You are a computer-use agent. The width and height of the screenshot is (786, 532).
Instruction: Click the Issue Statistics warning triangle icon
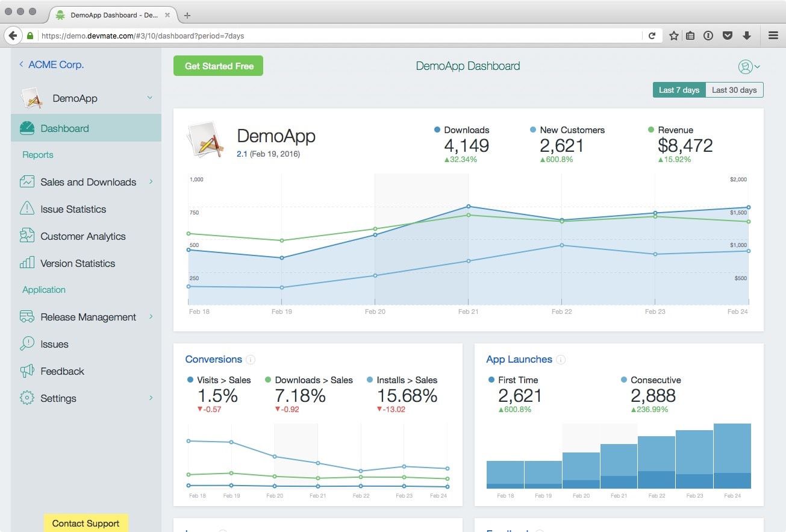[x=27, y=208]
